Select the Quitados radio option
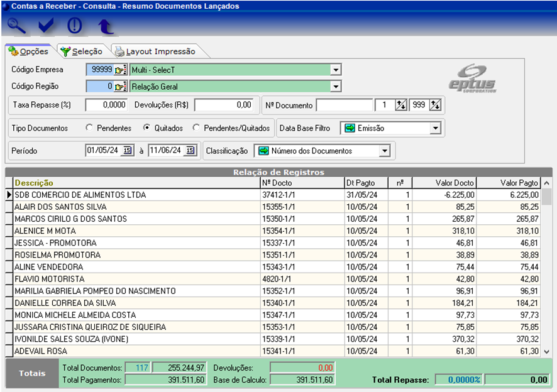This screenshot has width=557, height=392. (146, 128)
